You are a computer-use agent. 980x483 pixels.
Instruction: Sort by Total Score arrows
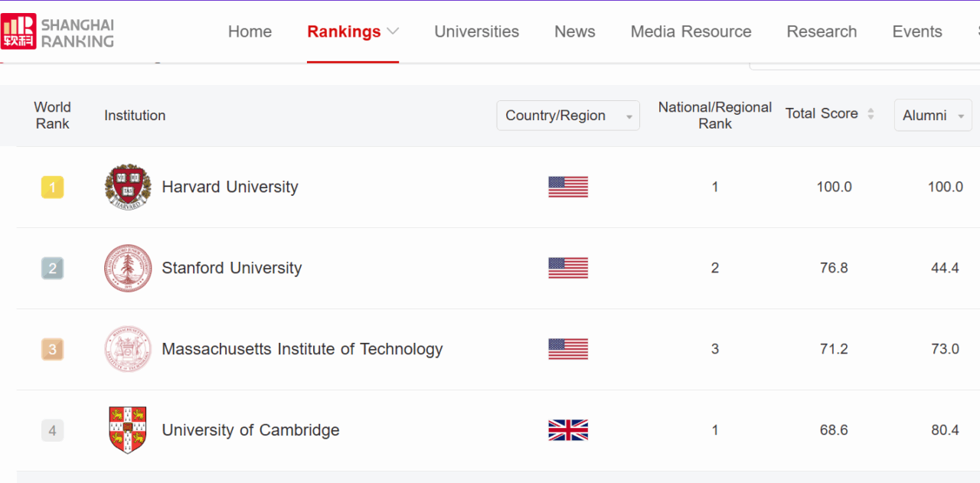[x=871, y=114]
